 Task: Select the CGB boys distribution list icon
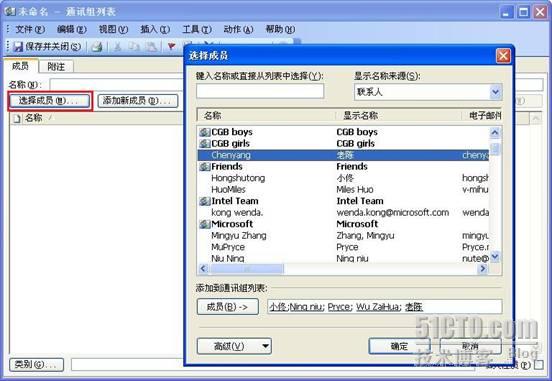click(x=205, y=132)
